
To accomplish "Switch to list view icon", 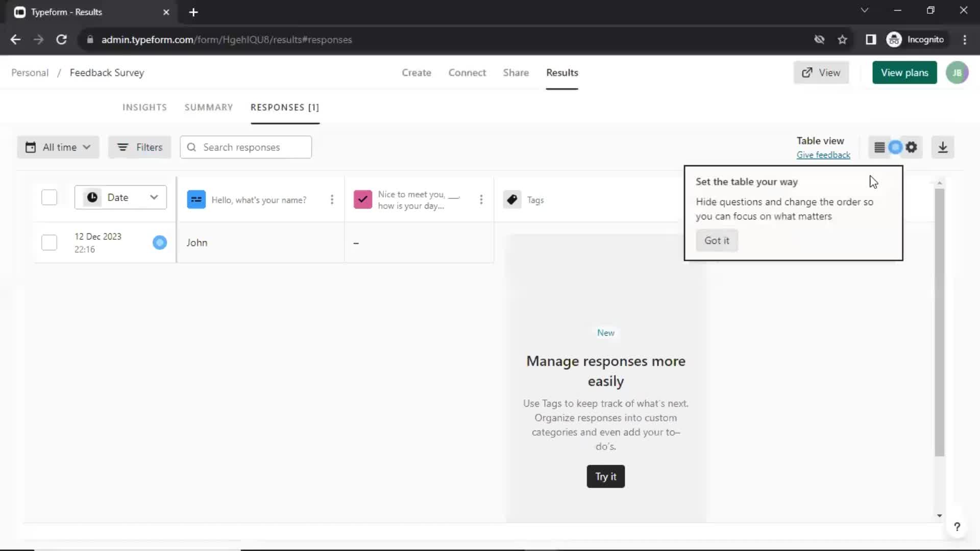I will [x=879, y=147].
